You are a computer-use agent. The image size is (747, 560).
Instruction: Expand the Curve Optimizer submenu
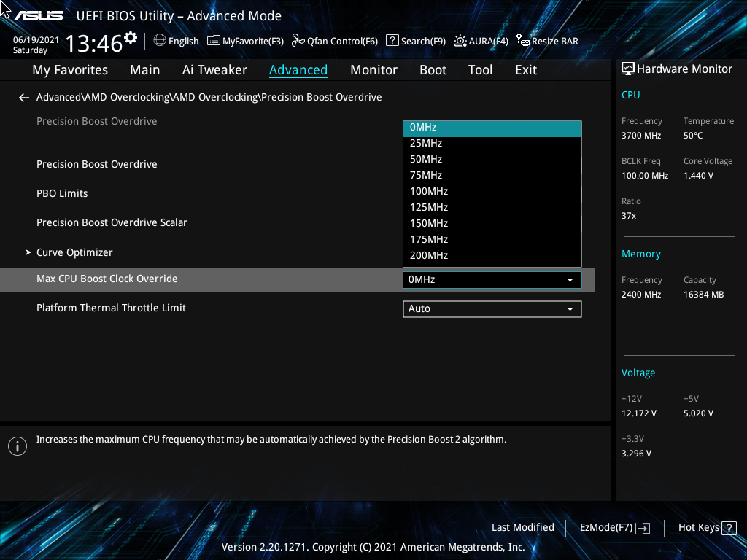click(x=69, y=252)
